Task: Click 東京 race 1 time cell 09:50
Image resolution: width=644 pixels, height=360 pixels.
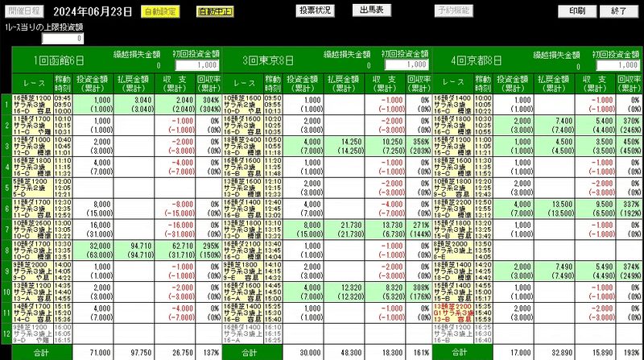Action: [x=273, y=105]
